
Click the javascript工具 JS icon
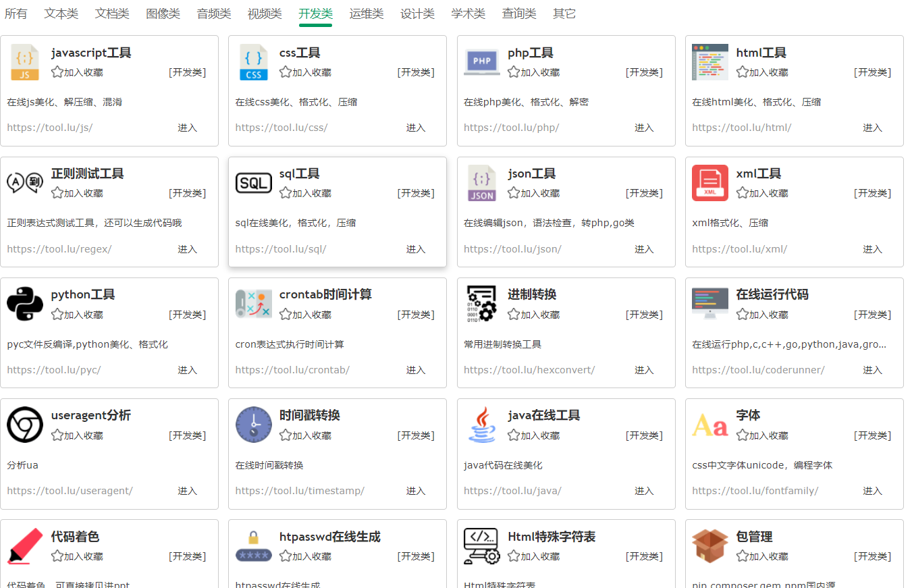[25, 61]
